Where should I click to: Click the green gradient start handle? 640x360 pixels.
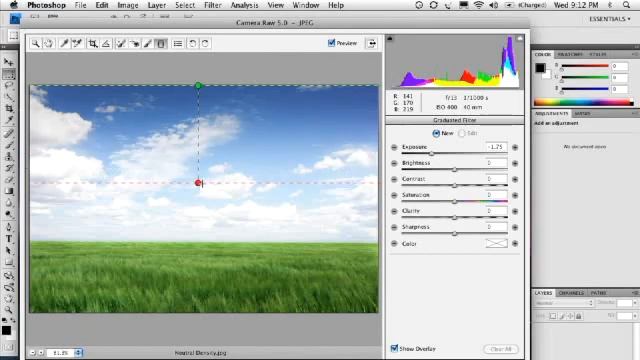click(x=198, y=85)
